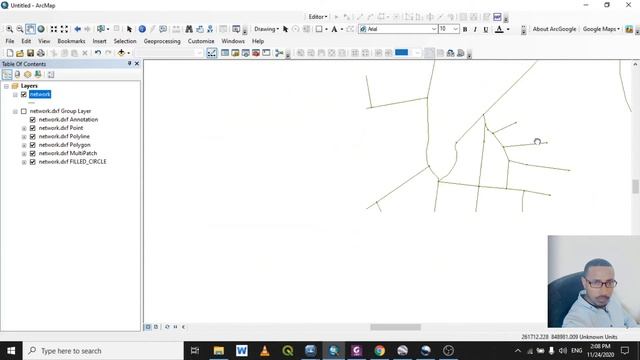Open the Find binoculars tool

pyautogui.click(x=189, y=29)
